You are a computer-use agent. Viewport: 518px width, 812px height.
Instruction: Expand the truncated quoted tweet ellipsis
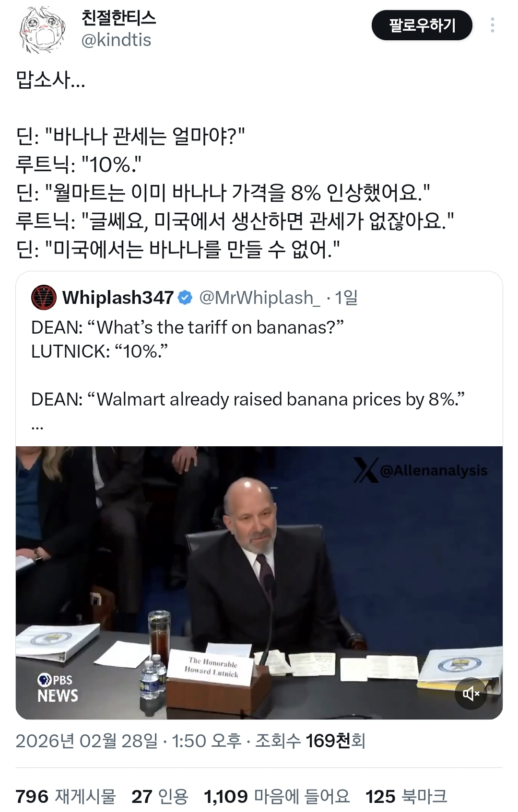[x=37, y=425]
